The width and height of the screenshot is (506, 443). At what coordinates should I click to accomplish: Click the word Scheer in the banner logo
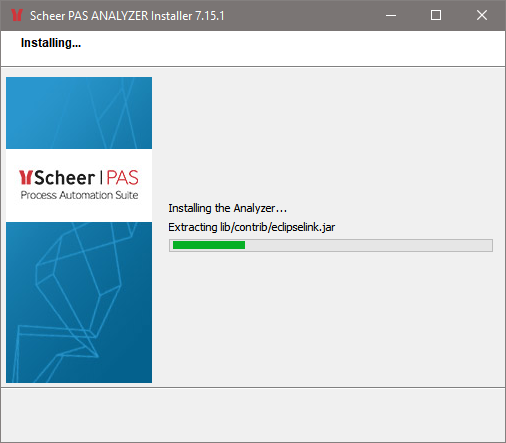coord(65,178)
